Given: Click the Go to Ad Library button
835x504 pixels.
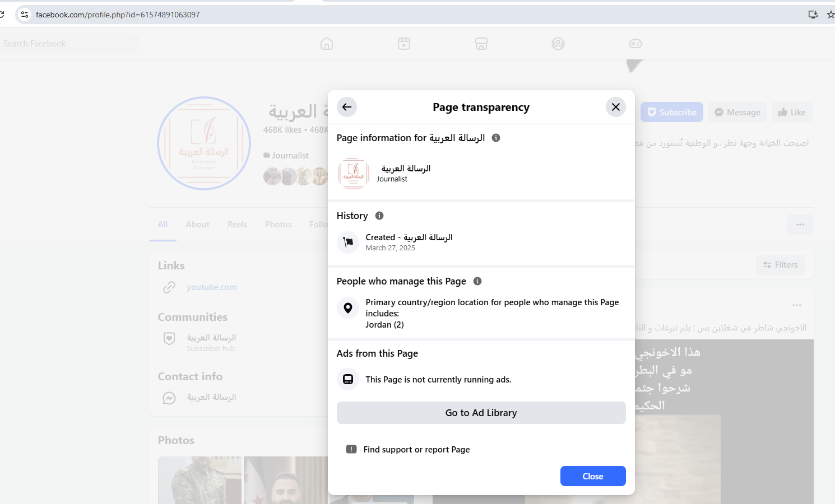Looking at the screenshot, I should (x=481, y=413).
